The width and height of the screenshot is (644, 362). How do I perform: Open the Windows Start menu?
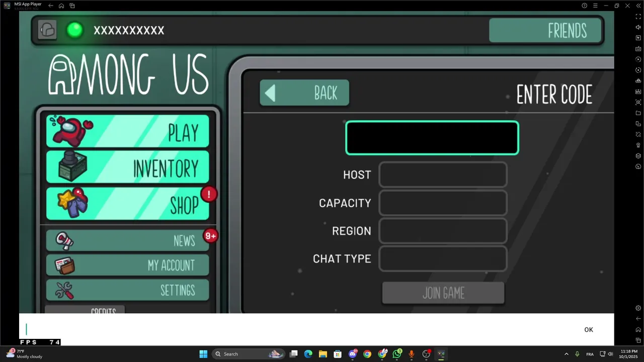point(203,354)
